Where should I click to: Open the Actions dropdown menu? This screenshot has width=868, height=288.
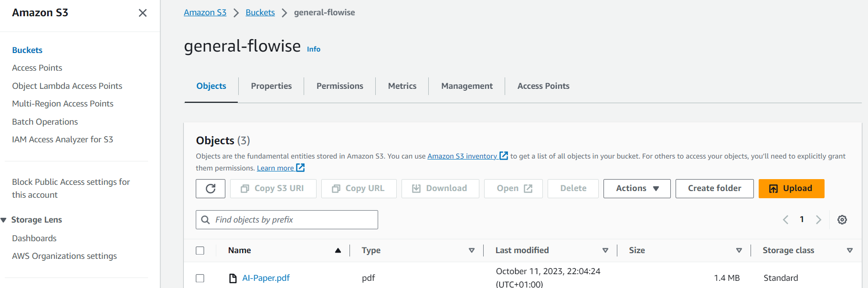pyautogui.click(x=637, y=189)
